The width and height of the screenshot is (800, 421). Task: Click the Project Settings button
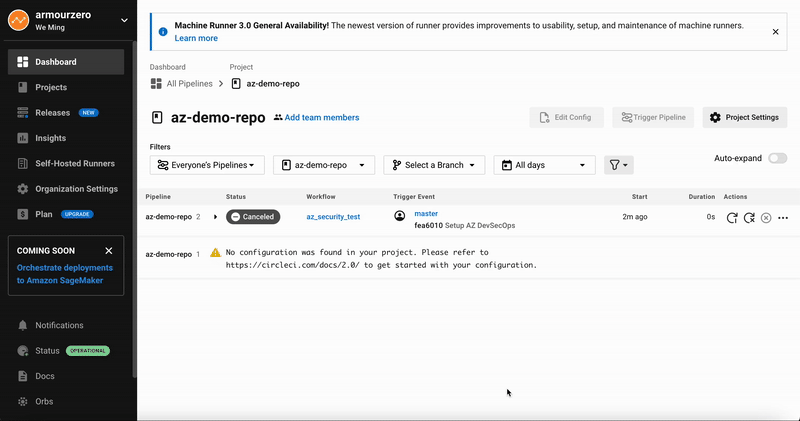[743, 117]
